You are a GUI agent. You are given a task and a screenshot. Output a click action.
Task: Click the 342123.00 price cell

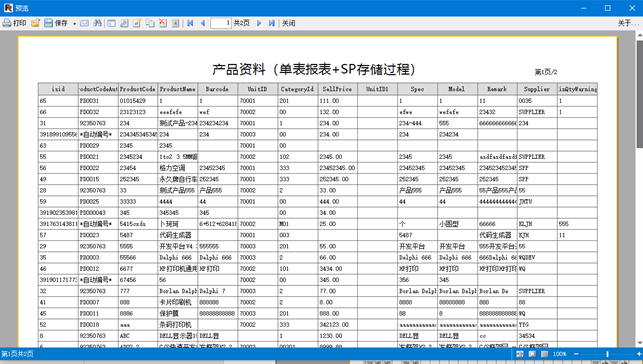tap(337, 325)
